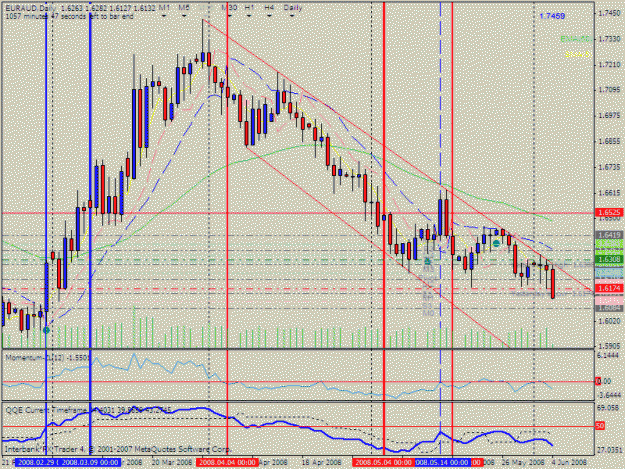This screenshot has height=469, width=625.
Task: Click the teal circle marker near late-May candles
Action: coord(496,243)
